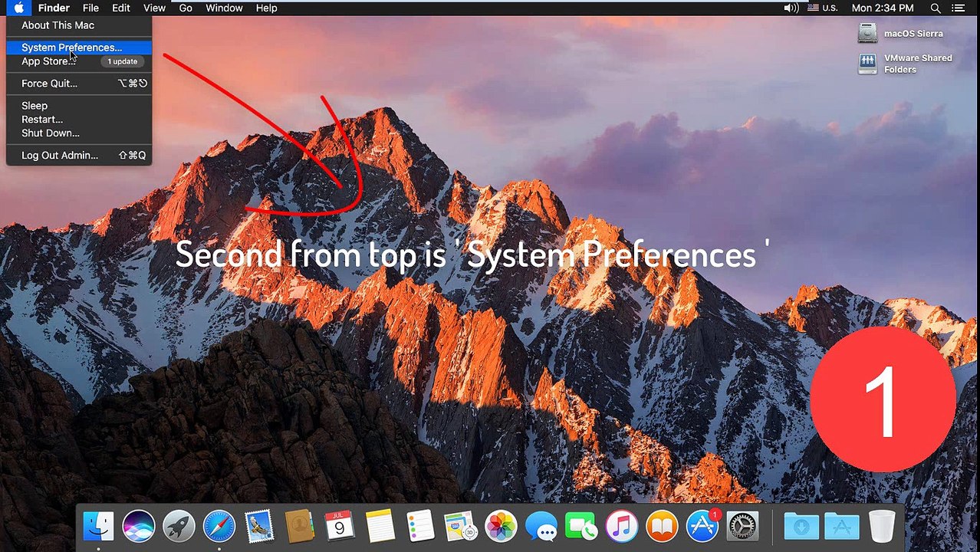The width and height of the screenshot is (980, 552).
Task: Open Notification Center list icon
Action: pos(959,8)
